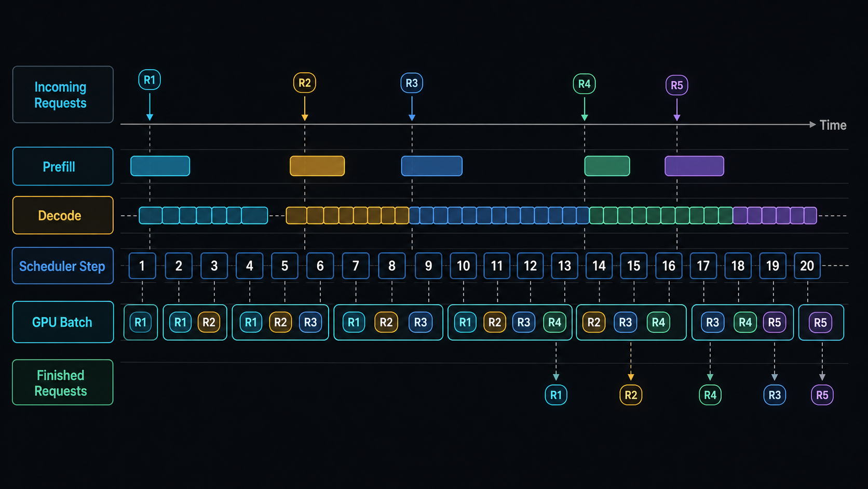This screenshot has height=489, width=868.
Task: Click scheduler step 11 box
Action: pos(497,266)
